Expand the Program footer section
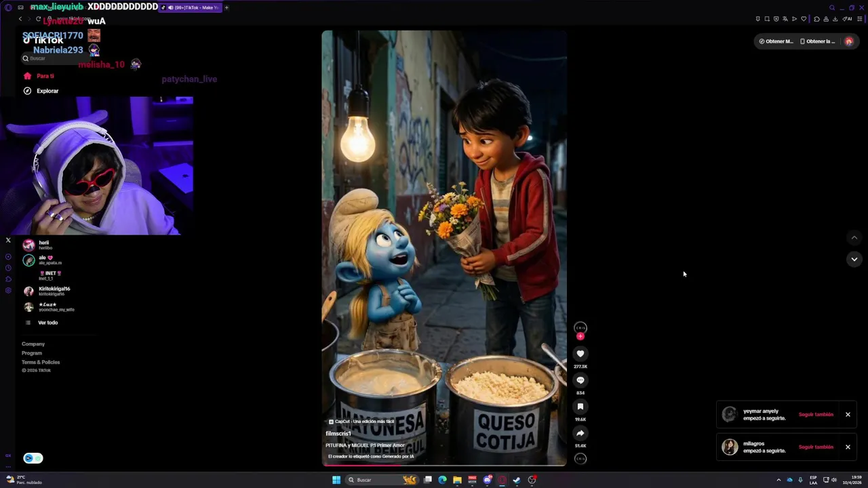This screenshot has height=488, width=868. [x=32, y=353]
